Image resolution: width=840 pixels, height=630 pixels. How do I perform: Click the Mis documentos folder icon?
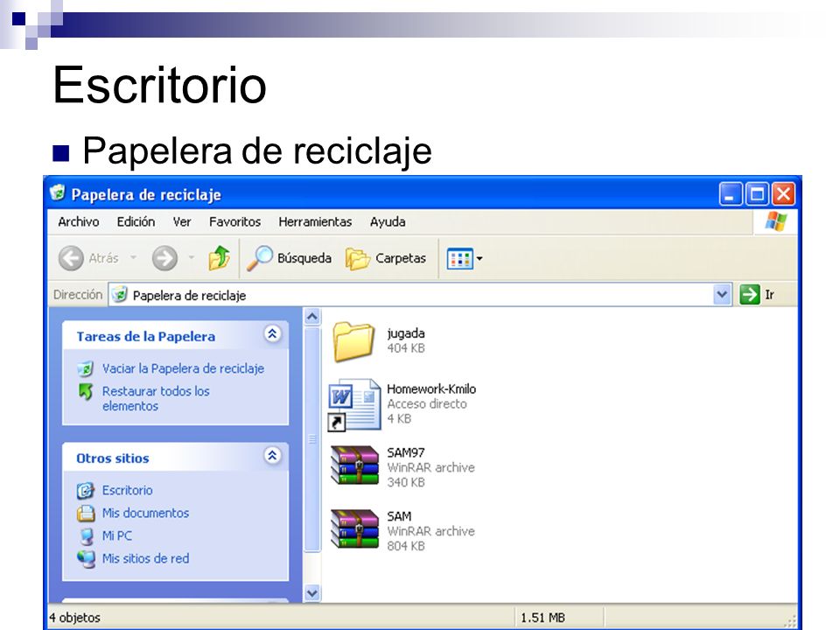86,514
